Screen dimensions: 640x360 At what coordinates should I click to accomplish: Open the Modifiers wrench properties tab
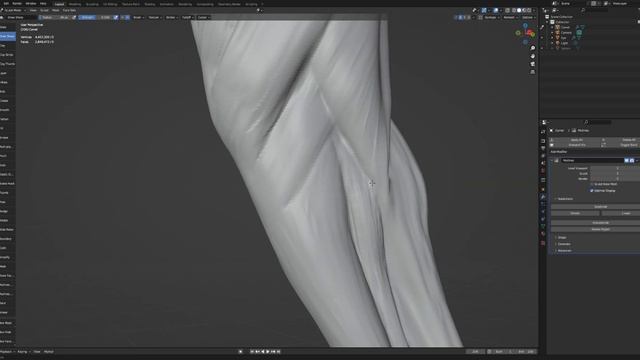coord(543,197)
